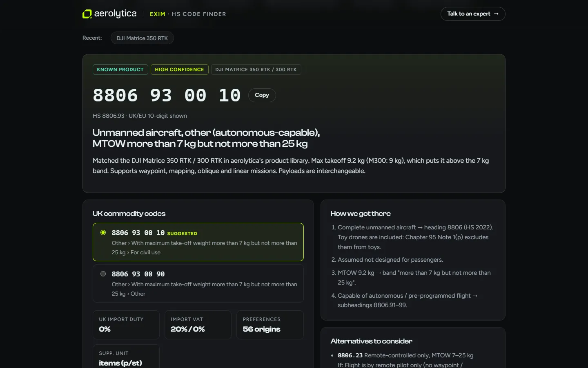Click the KNOWN PRODUCT badge
588x368 pixels.
point(120,70)
